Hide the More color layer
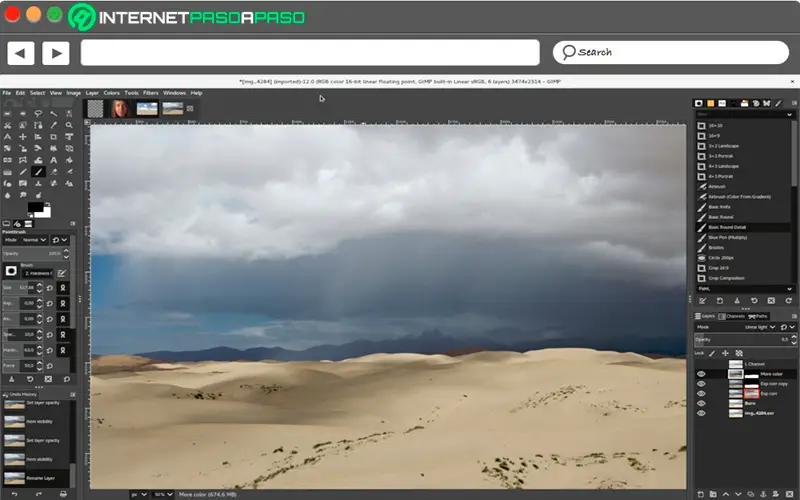The width and height of the screenshot is (800, 500). [701, 374]
